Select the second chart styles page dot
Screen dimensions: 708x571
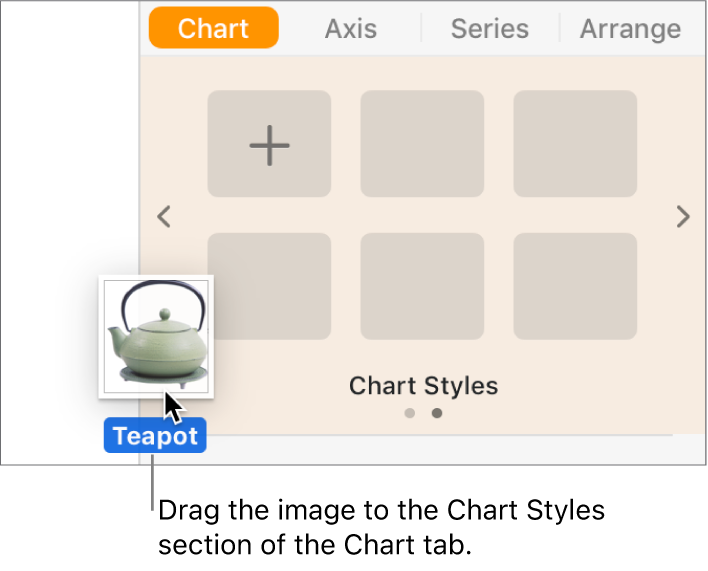pos(437,413)
